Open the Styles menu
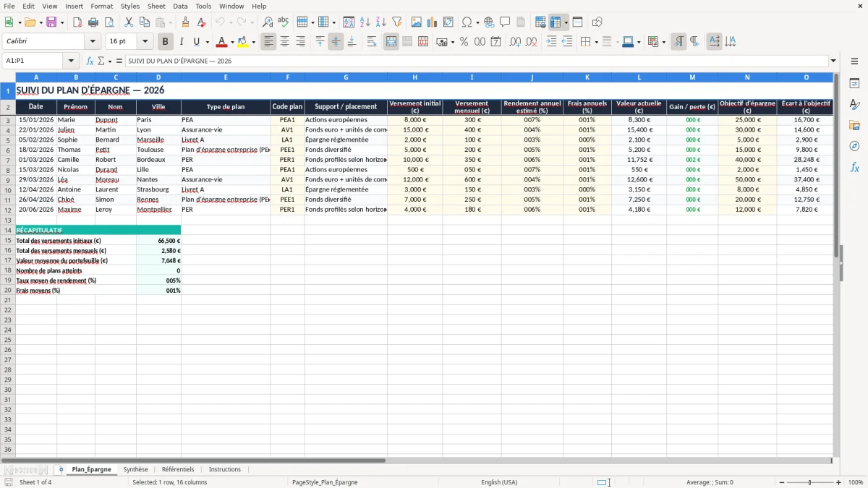The image size is (868, 488). click(x=130, y=6)
